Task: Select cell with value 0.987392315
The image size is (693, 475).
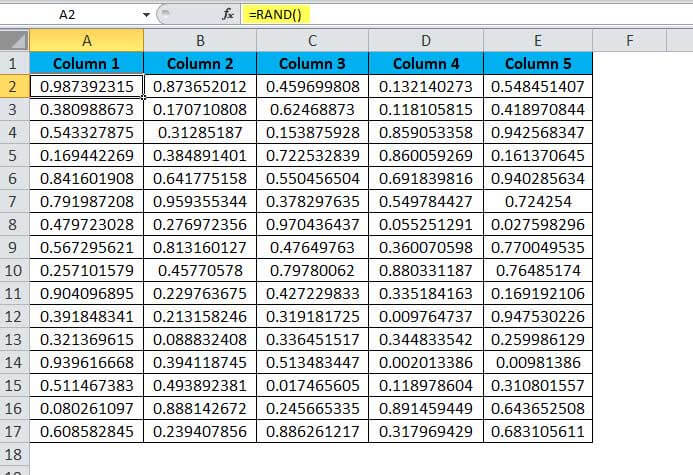Action: click(87, 87)
